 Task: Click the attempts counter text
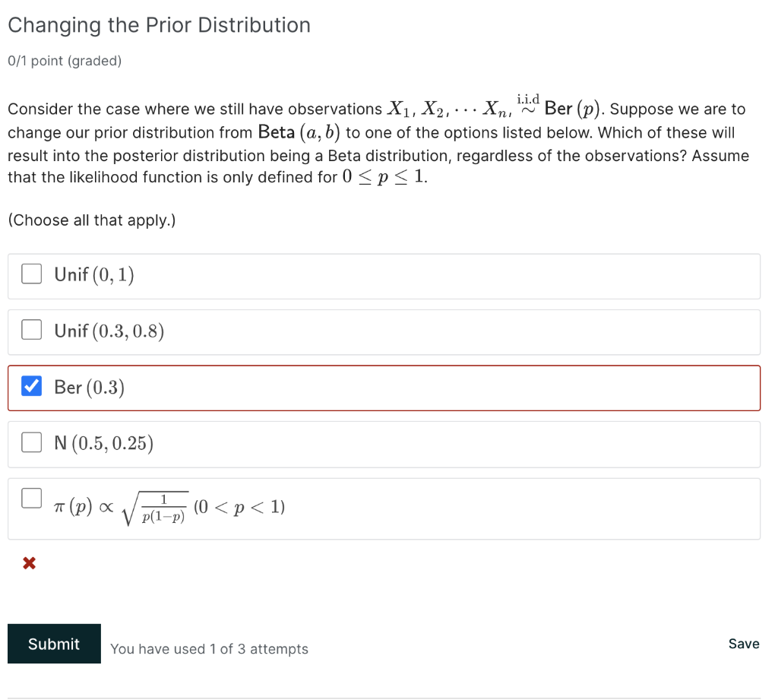pos(210,649)
